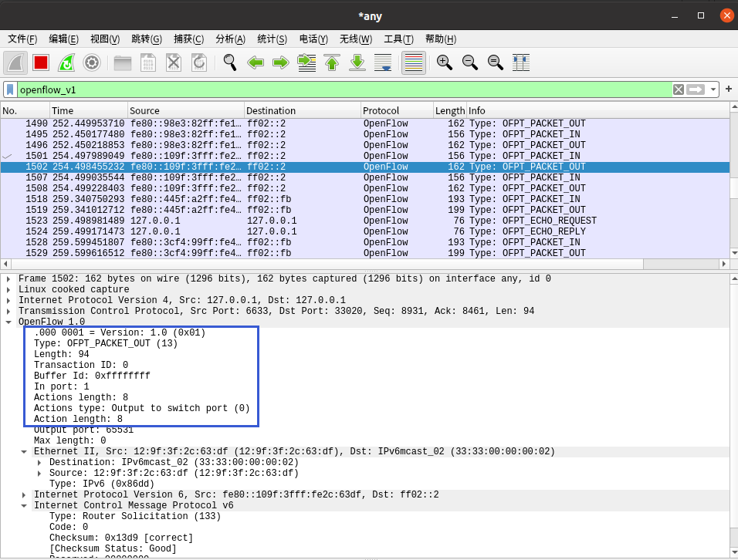Open the 统计(S) menu

click(272, 39)
